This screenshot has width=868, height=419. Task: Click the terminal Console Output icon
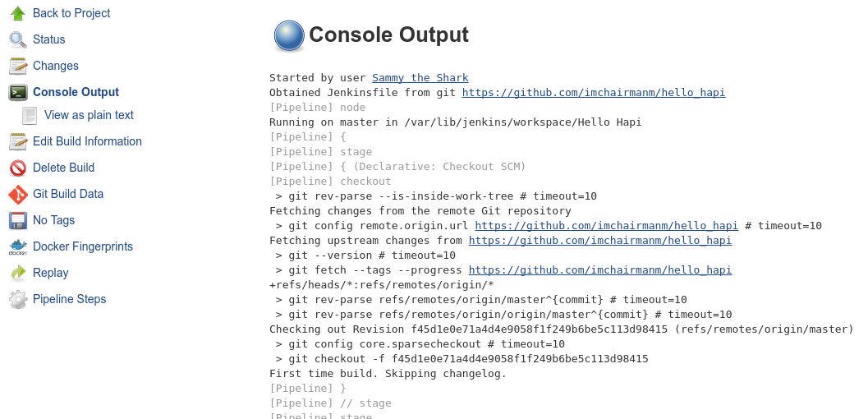[18, 93]
